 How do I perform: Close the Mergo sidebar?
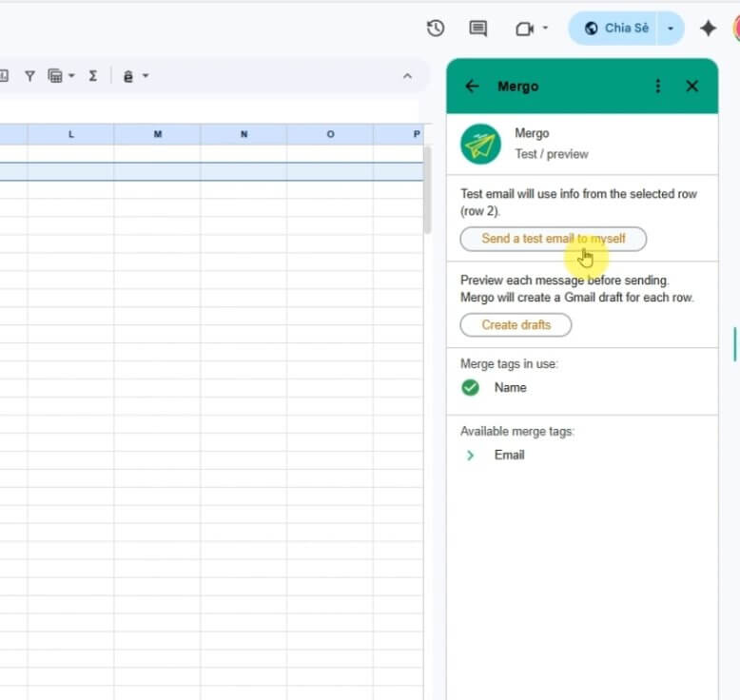pyautogui.click(x=691, y=86)
